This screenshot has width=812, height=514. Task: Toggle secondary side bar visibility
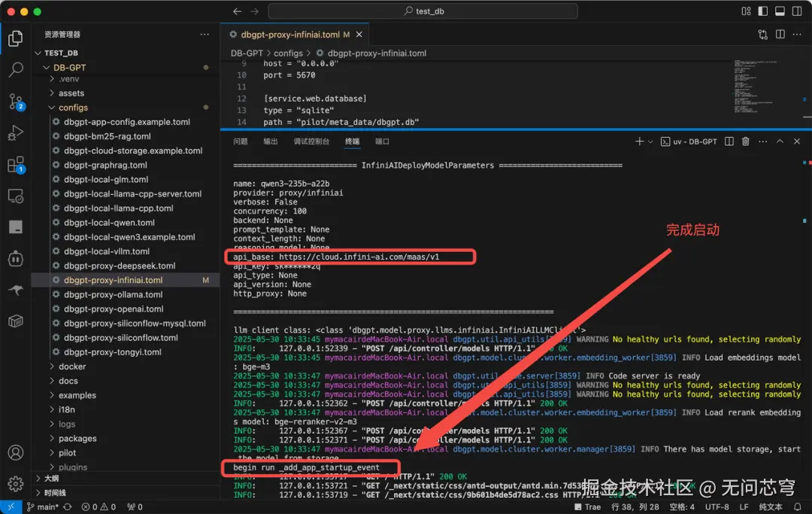tap(797, 11)
